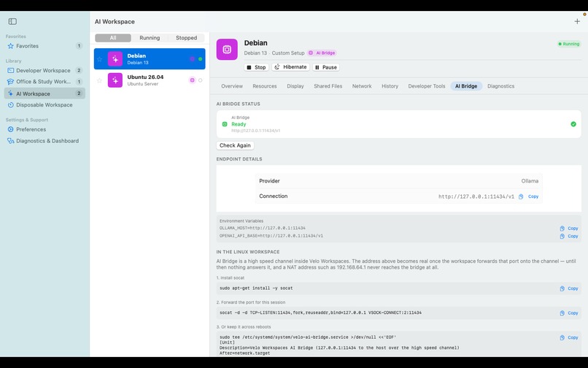Switch to the Network tab
This screenshot has height=368, width=588.
[x=362, y=86]
